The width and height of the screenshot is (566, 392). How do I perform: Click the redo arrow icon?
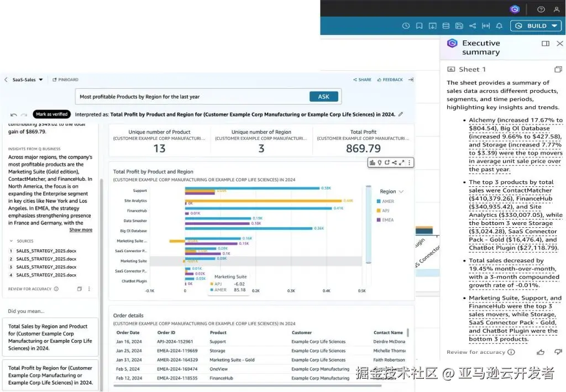[24, 115]
